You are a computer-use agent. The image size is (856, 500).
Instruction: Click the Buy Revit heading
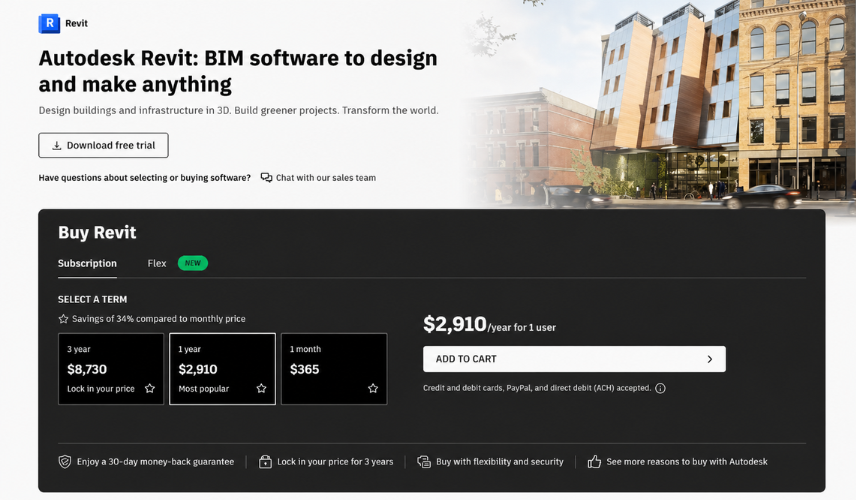(97, 233)
